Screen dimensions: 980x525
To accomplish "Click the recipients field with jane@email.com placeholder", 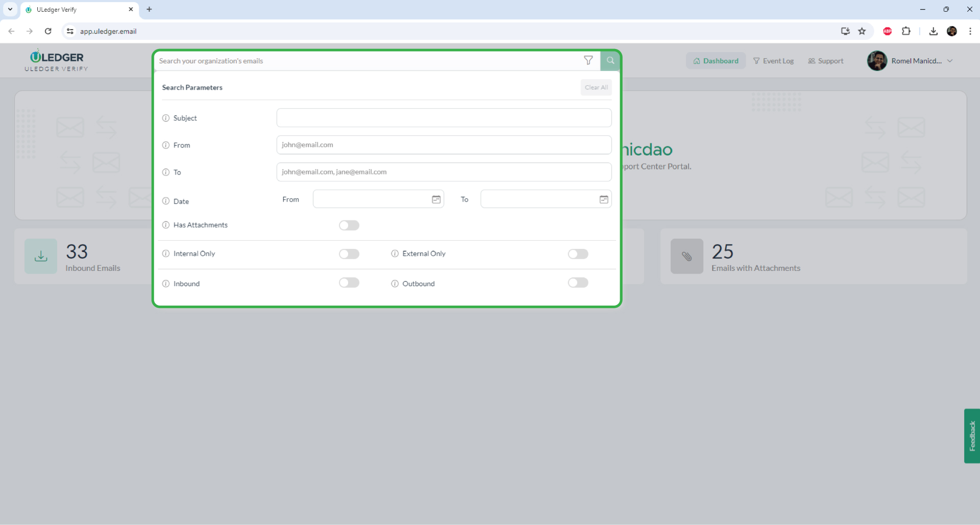I will (444, 172).
